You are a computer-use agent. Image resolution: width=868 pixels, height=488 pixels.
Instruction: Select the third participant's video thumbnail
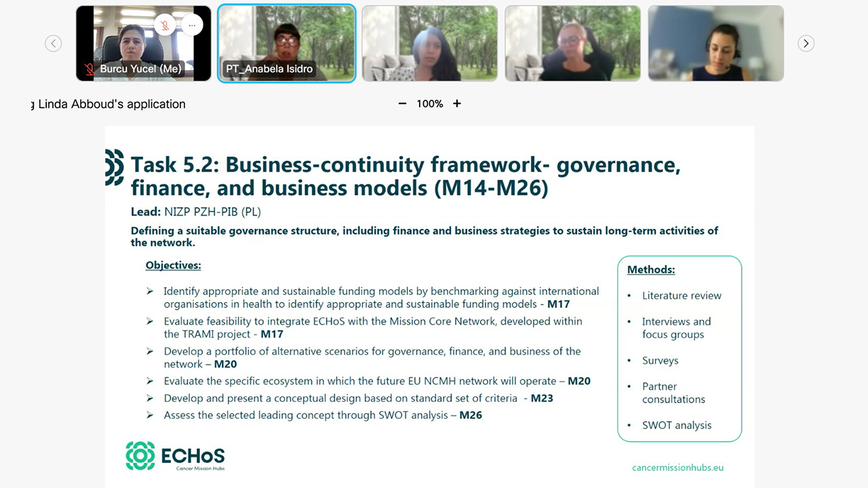[429, 43]
